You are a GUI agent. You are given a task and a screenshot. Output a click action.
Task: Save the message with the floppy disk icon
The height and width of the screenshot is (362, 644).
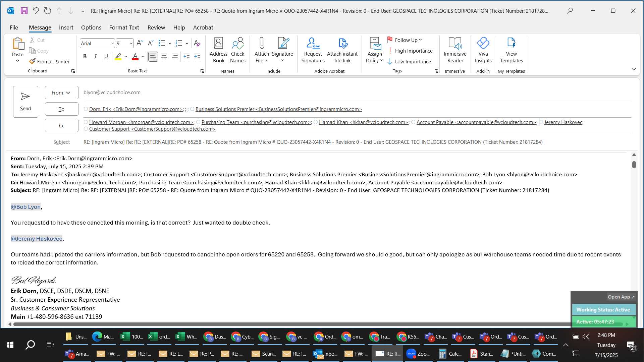coord(24,11)
